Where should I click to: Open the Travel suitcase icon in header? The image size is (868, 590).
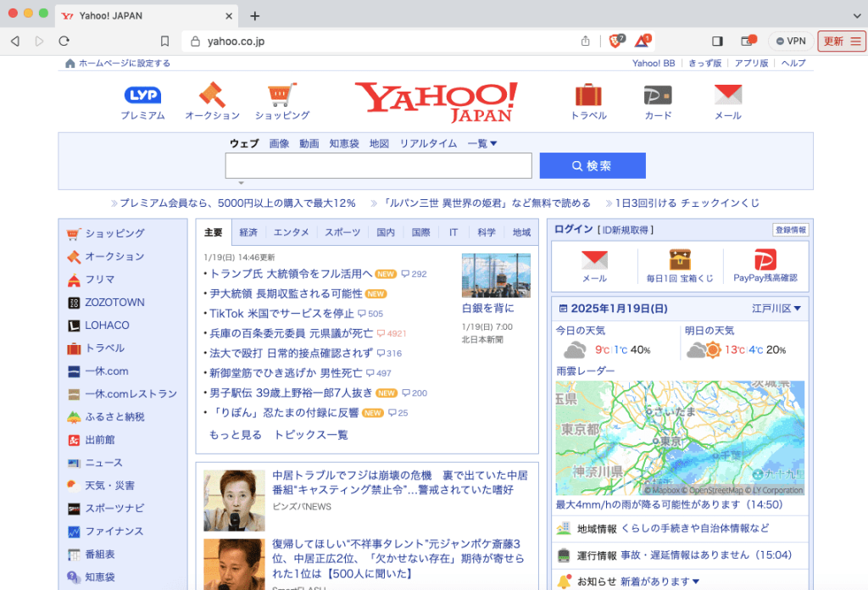(588, 95)
